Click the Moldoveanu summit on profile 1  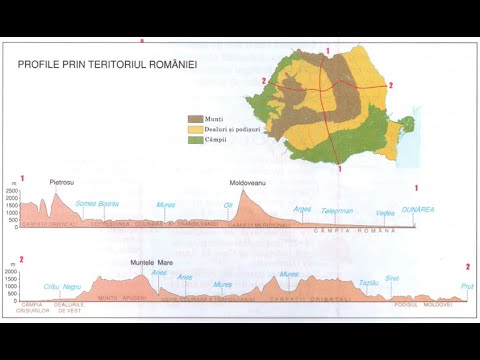coord(243,190)
